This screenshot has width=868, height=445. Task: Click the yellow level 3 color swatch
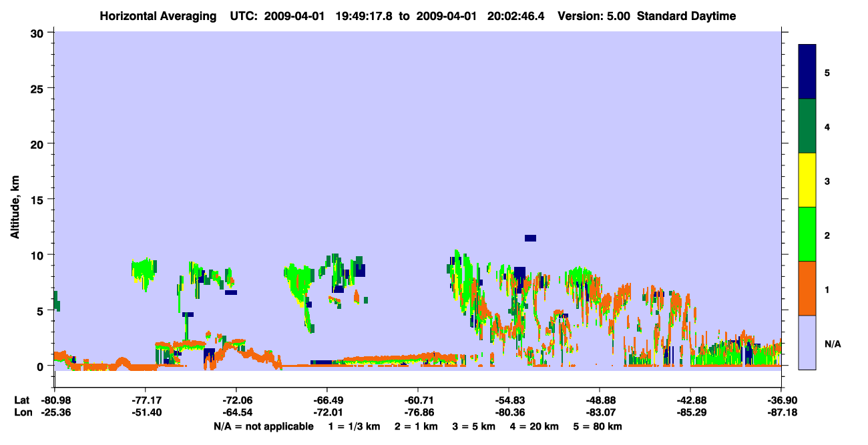point(807,180)
